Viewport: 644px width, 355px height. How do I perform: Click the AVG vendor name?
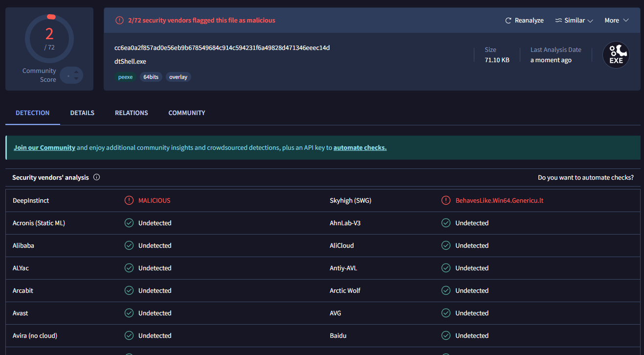point(335,313)
